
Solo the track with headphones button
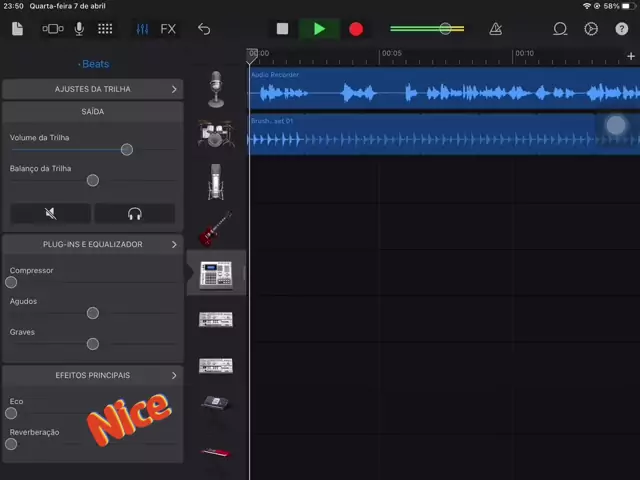pos(135,213)
